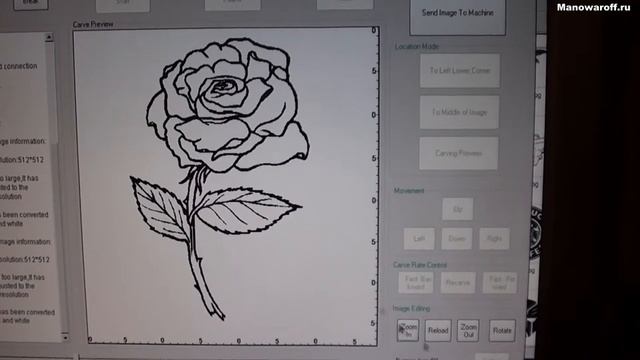Zoom In on the image
Image resolution: width=640 pixels, height=360 pixels.
click(x=408, y=330)
